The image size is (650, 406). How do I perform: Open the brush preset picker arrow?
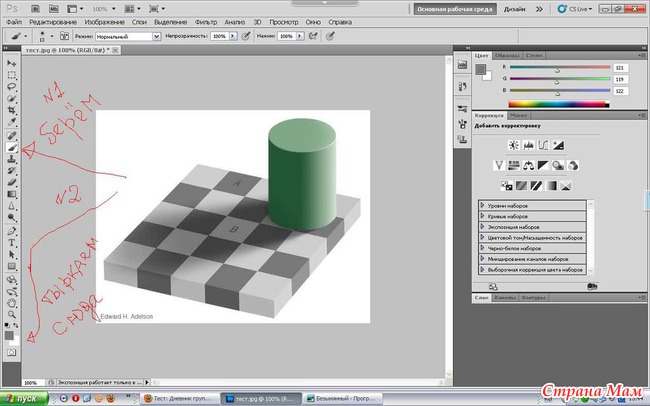click(x=52, y=36)
